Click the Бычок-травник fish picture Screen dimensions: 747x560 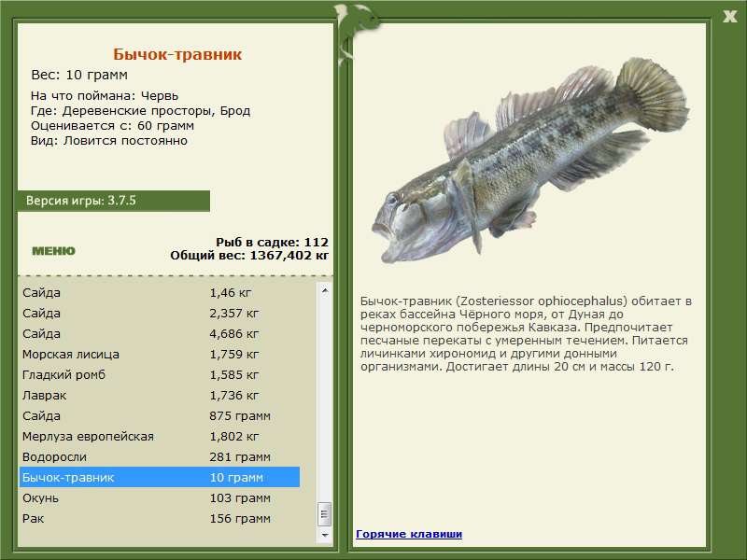click(530, 161)
